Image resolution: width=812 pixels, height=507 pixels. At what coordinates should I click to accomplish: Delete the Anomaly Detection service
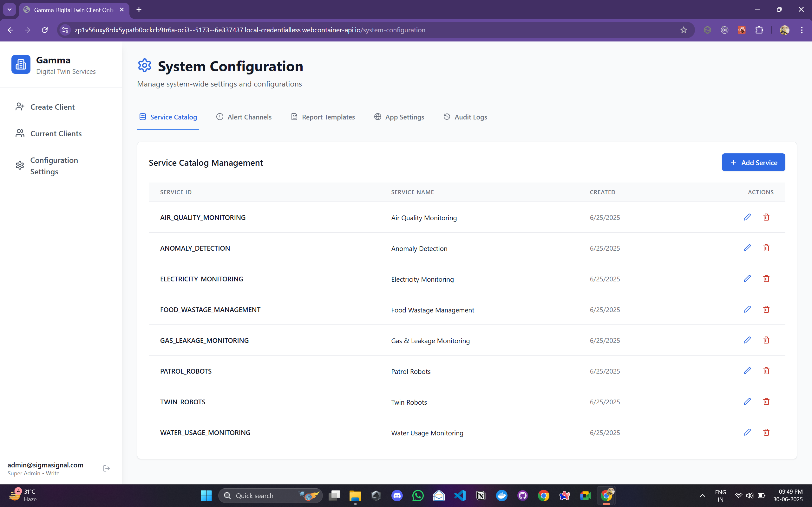click(x=766, y=248)
